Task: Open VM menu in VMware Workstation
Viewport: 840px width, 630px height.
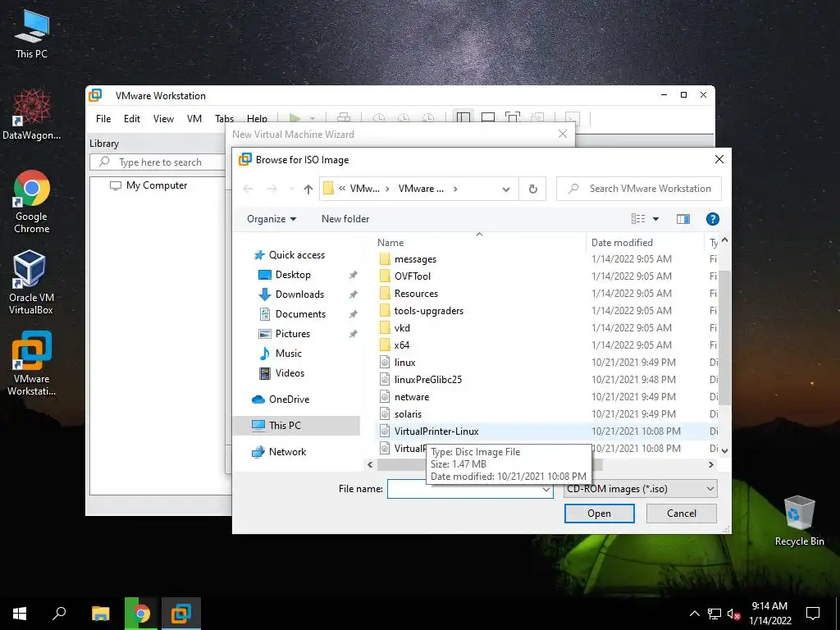Action: pos(194,119)
